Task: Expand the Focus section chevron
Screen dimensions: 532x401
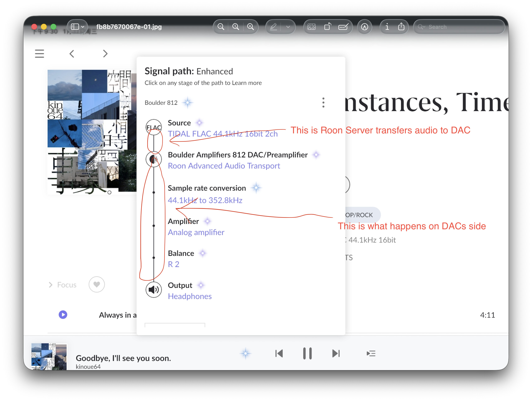Action: (x=50, y=285)
